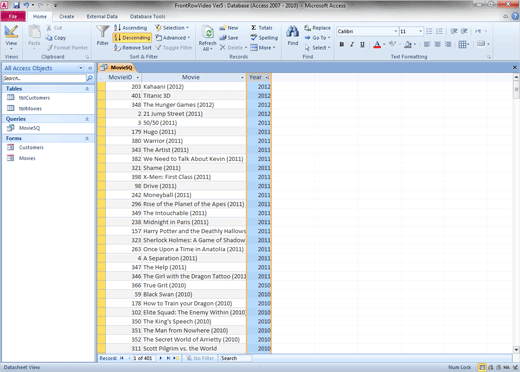Open tblCustomers table in navigation pane

[34, 98]
